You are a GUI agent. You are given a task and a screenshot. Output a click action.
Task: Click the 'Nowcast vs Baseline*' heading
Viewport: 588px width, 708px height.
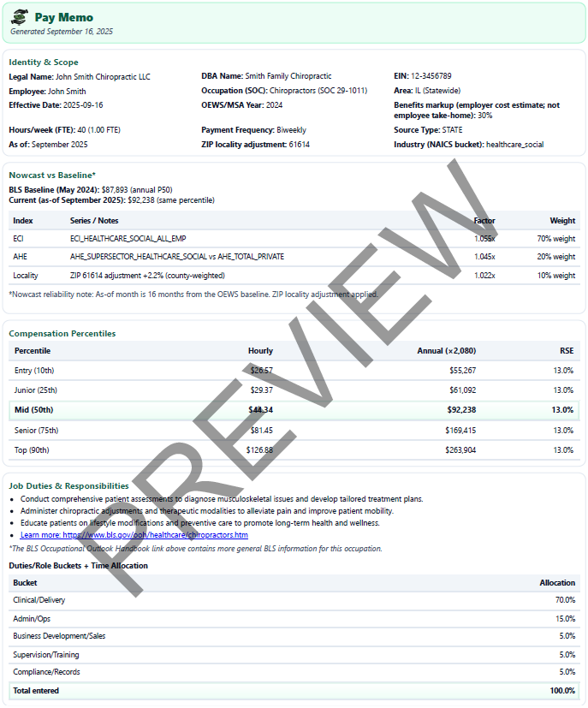tap(52, 176)
